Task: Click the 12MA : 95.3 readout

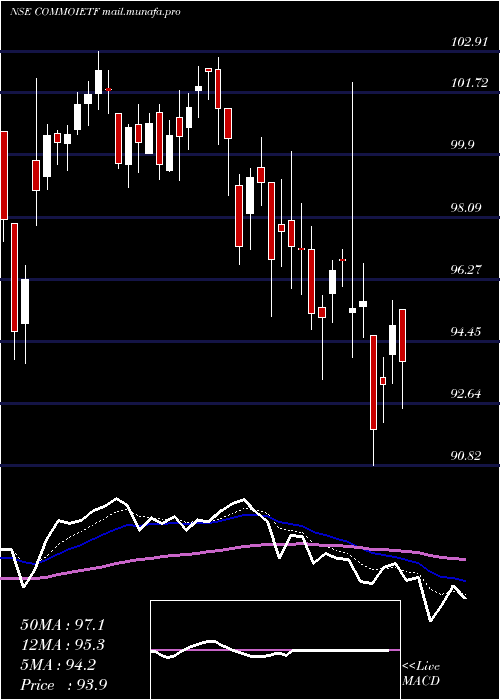Action: click(x=63, y=645)
